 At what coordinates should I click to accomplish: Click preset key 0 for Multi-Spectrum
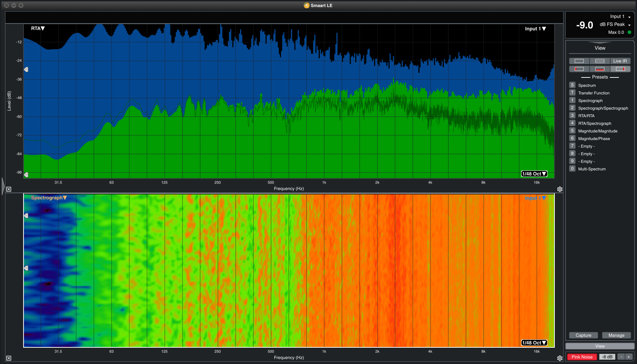click(572, 169)
